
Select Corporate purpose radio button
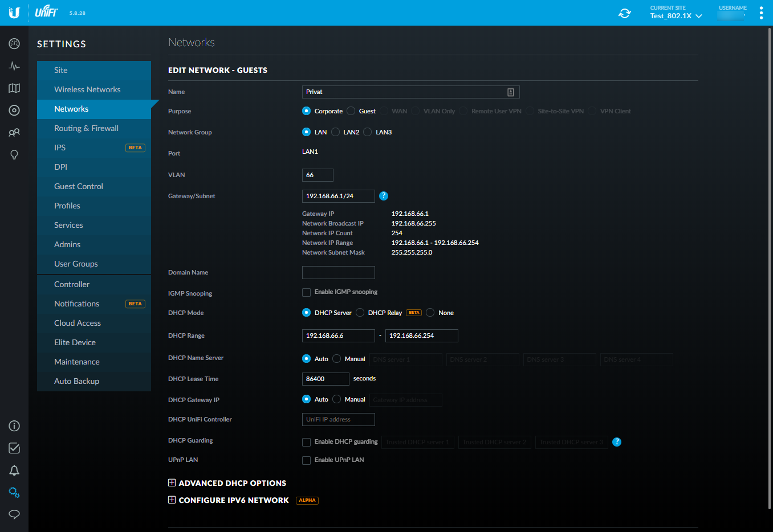point(307,111)
